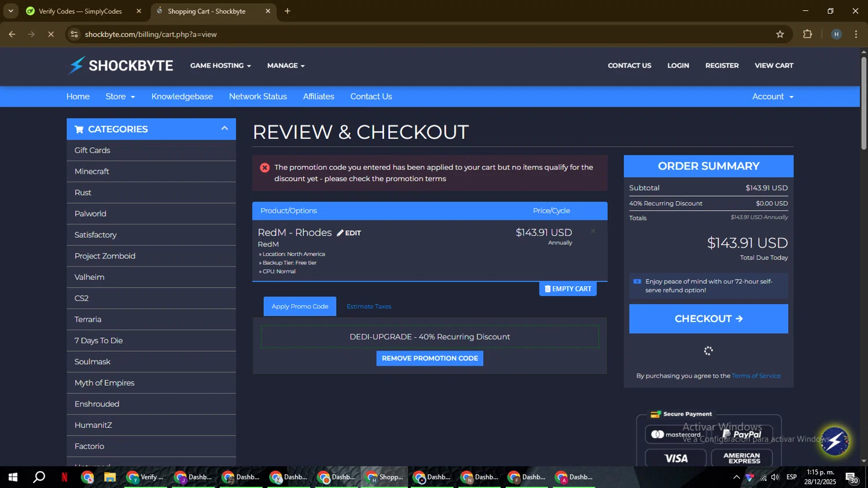868x488 pixels.
Task: Open the Store dropdown menu
Action: [120, 97]
